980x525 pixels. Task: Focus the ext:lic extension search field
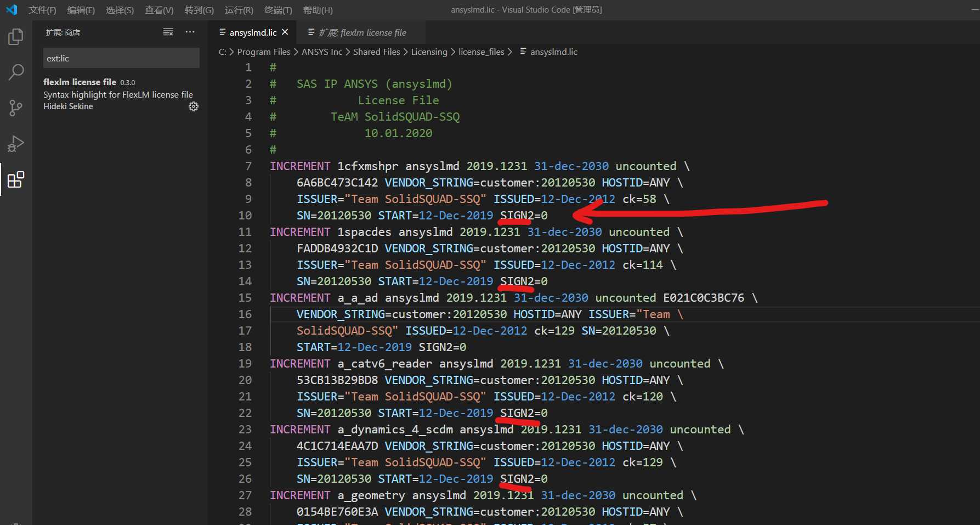pos(121,58)
